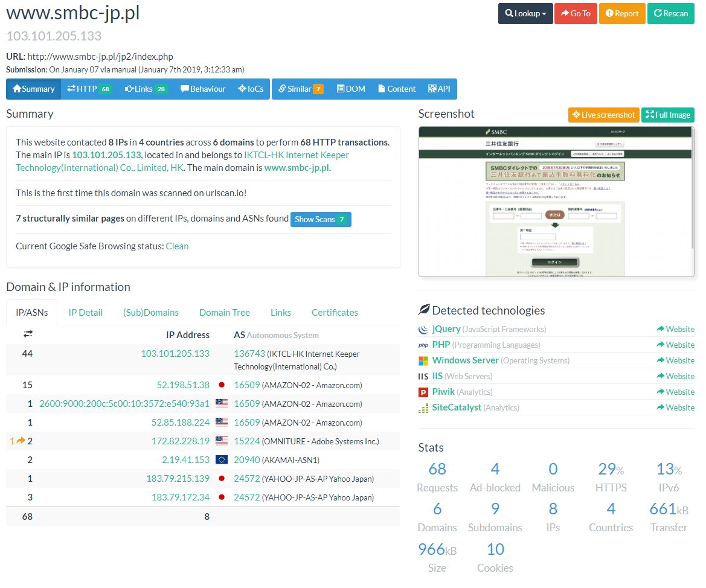Click the Full Image button
Viewport: 706px width, 588px height.
pyautogui.click(x=668, y=115)
